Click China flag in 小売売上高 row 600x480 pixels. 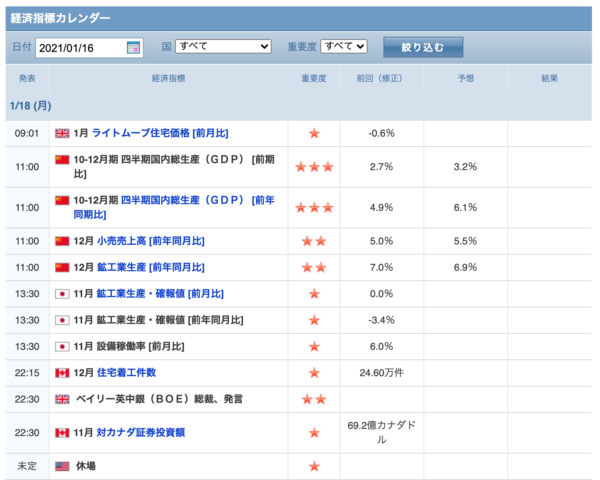tap(62, 241)
